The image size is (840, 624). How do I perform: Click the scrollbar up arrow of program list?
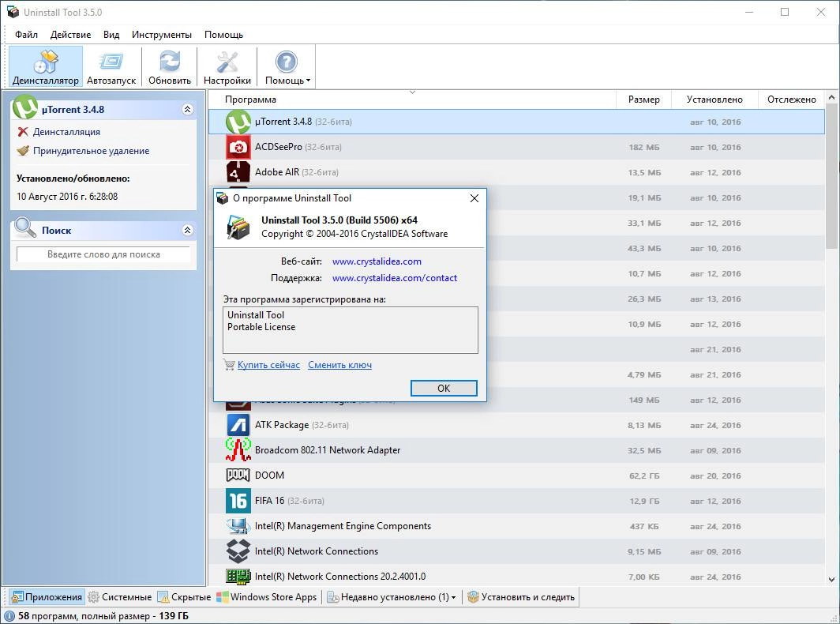831,98
